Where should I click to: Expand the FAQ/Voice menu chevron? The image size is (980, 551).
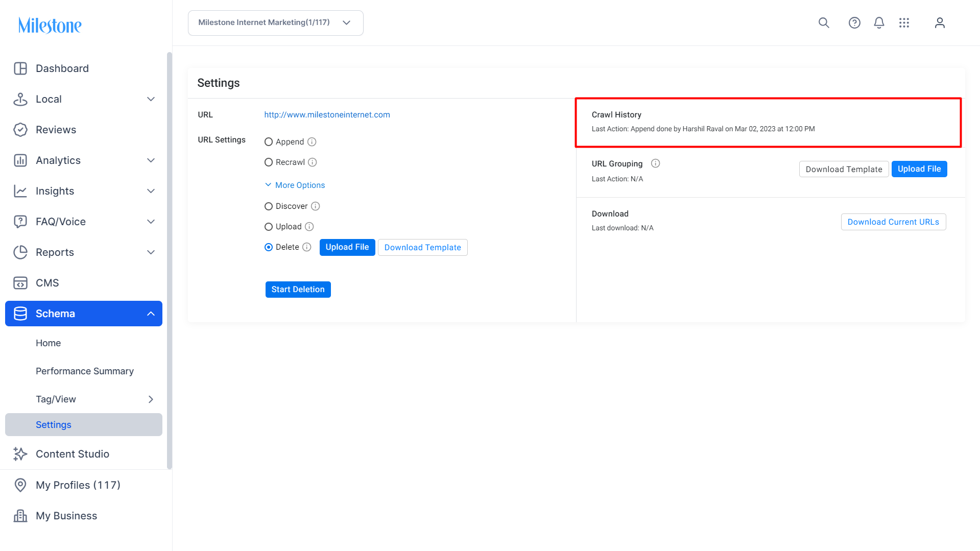(151, 222)
